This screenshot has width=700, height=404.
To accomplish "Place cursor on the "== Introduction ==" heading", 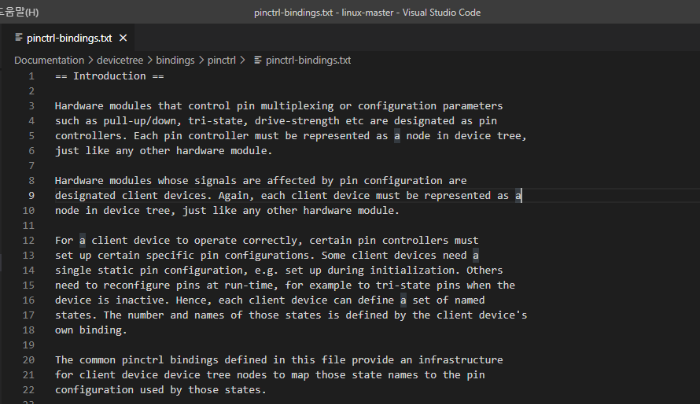I will point(110,76).
